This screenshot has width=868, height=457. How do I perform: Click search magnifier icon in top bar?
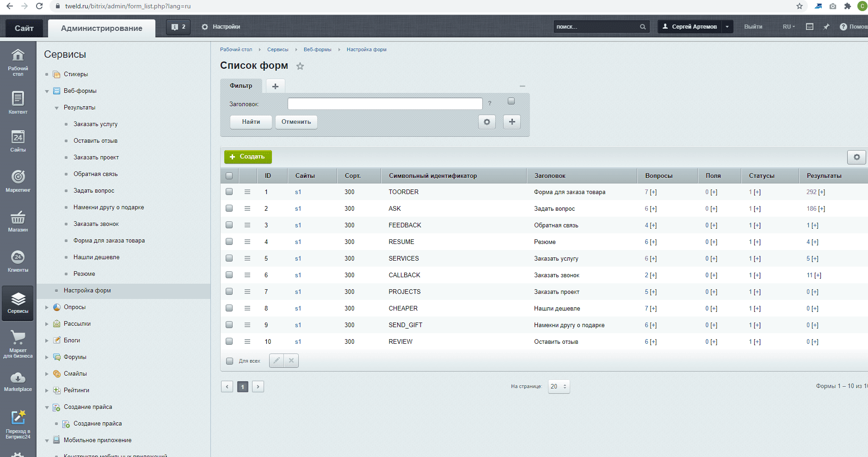pyautogui.click(x=642, y=27)
